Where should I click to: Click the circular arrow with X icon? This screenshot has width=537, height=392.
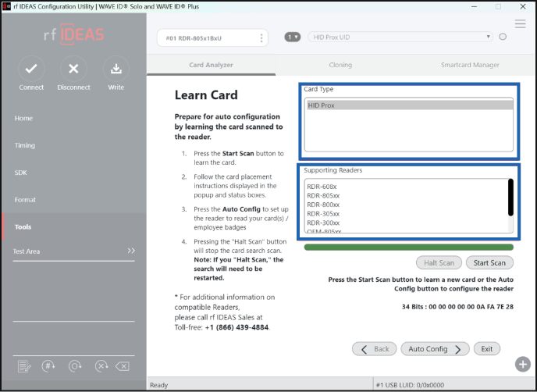pos(101,366)
